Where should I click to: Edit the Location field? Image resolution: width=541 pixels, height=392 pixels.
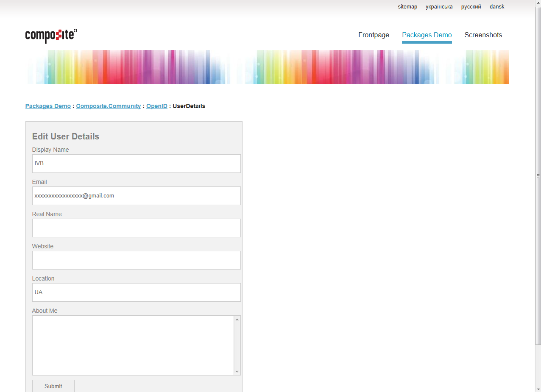[136, 292]
